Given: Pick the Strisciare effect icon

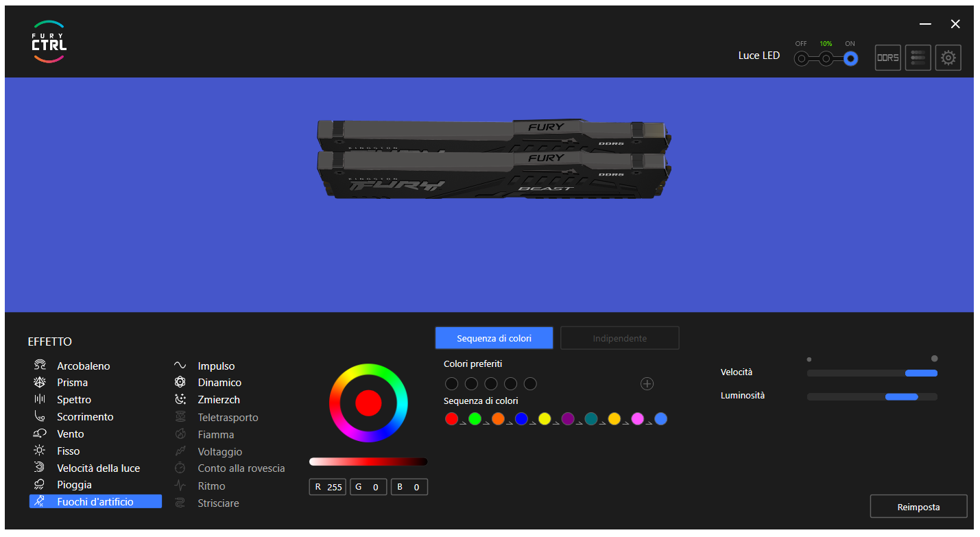Looking at the screenshot, I should [x=180, y=503].
